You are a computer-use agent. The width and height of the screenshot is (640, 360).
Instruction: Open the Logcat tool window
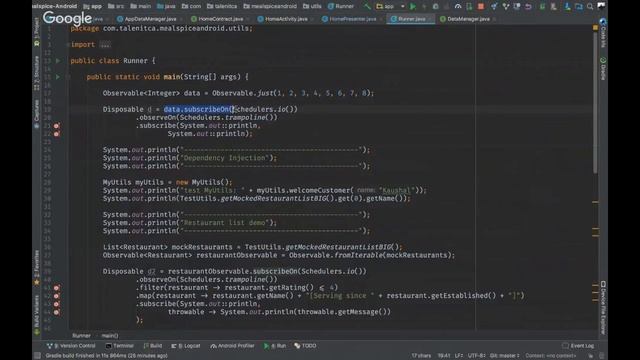pos(186,346)
